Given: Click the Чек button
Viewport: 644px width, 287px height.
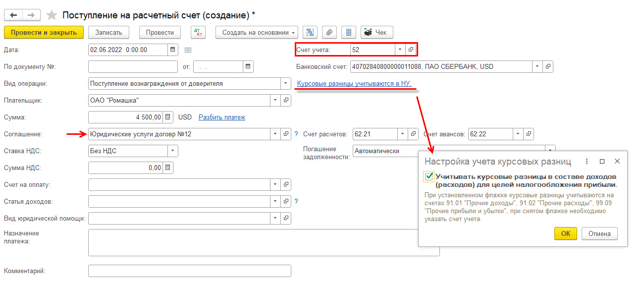Looking at the screenshot, I should tap(376, 33).
